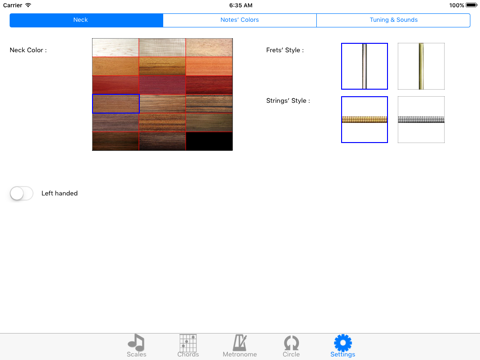Tap the battery indicator in status bar
Screen dimensions: 480x360
pyautogui.click(x=472, y=5)
